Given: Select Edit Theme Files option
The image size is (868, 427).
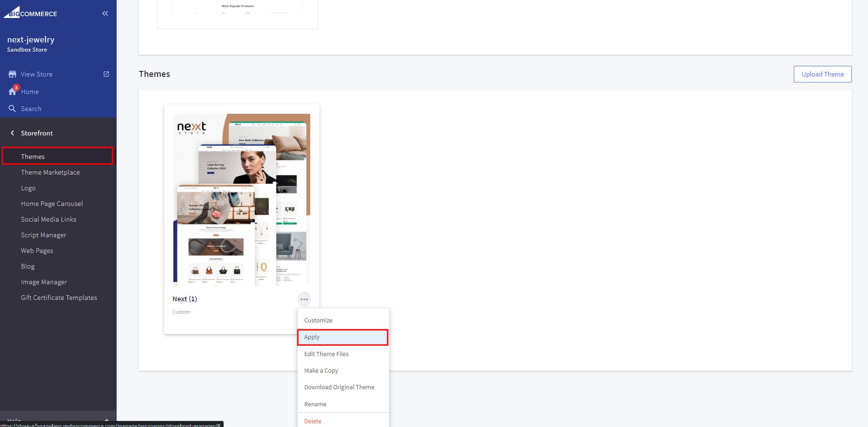Looking at the screenshot, I should 326,354.
